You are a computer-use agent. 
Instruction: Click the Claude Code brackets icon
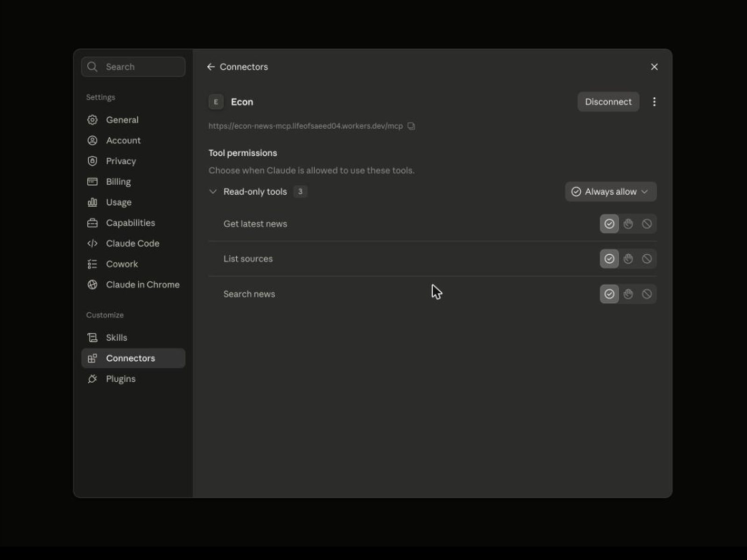click(92, 243)
